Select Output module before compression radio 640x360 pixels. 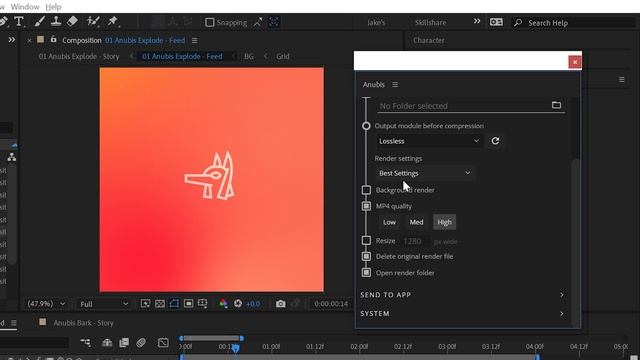click(366, 126)
